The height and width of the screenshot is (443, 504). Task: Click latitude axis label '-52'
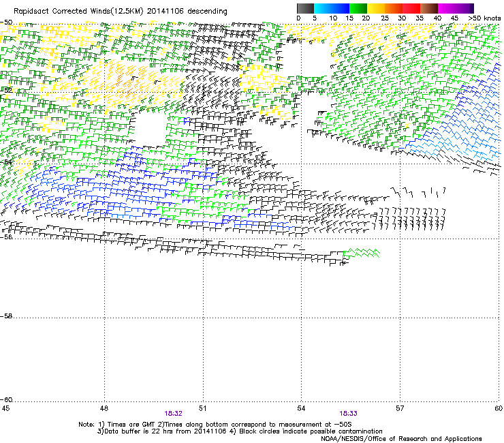(x=6, y=90)
